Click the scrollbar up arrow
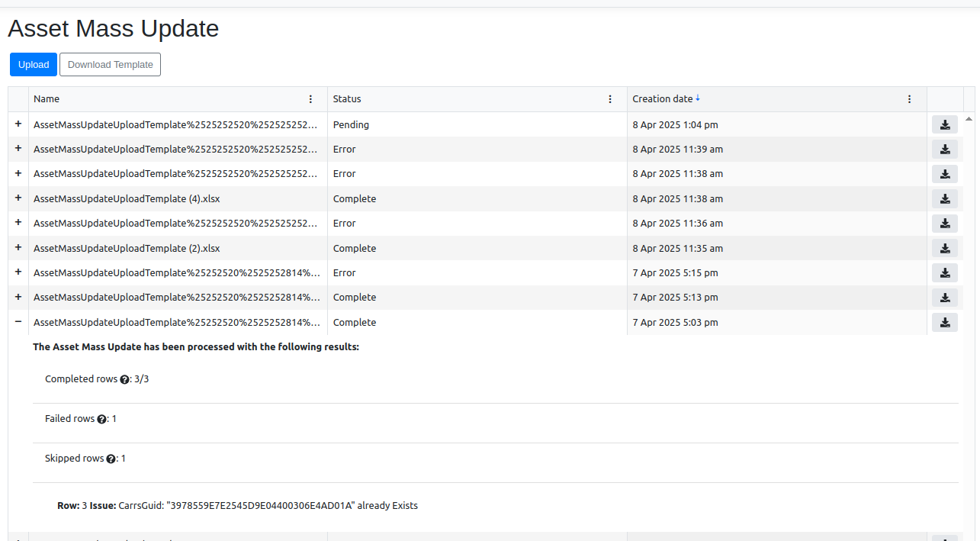The height and width of the screenshot is (541, 980). (x=969, y=119)
